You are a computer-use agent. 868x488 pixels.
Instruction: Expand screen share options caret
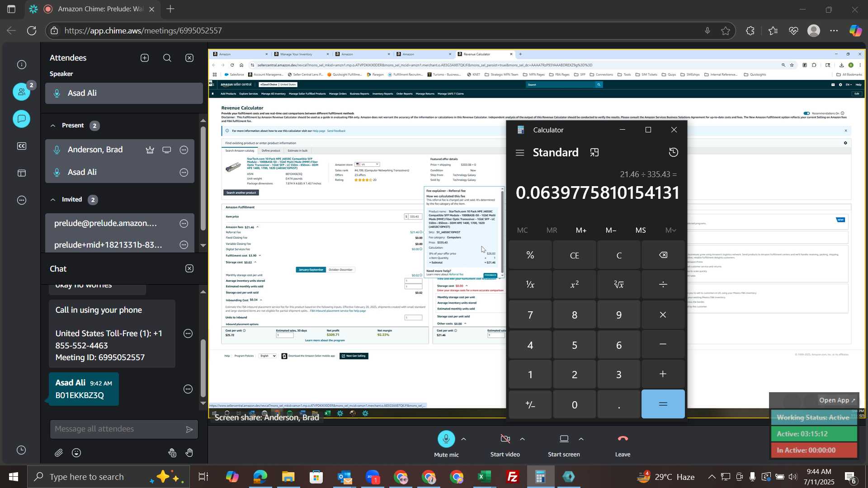(x=581, y=439)
